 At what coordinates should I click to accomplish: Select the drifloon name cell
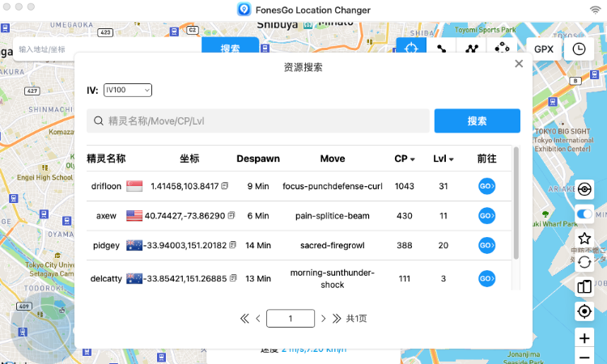106,186
